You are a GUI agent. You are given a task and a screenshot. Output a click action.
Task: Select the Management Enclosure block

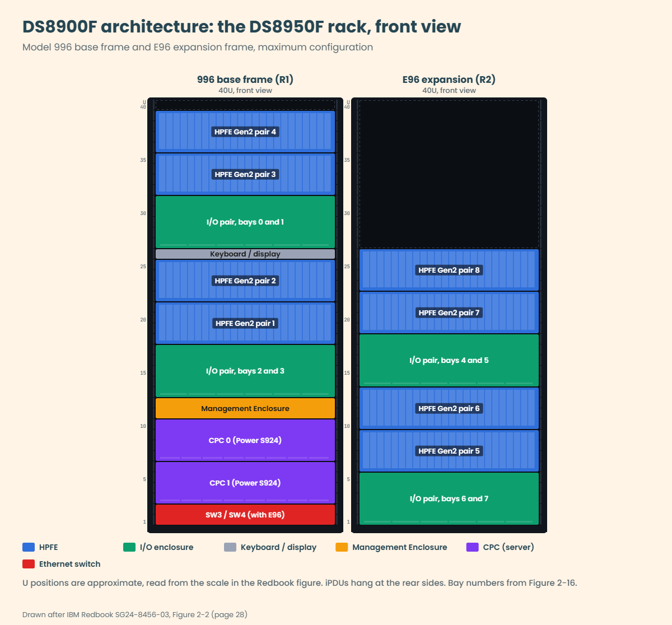(245, 408)
